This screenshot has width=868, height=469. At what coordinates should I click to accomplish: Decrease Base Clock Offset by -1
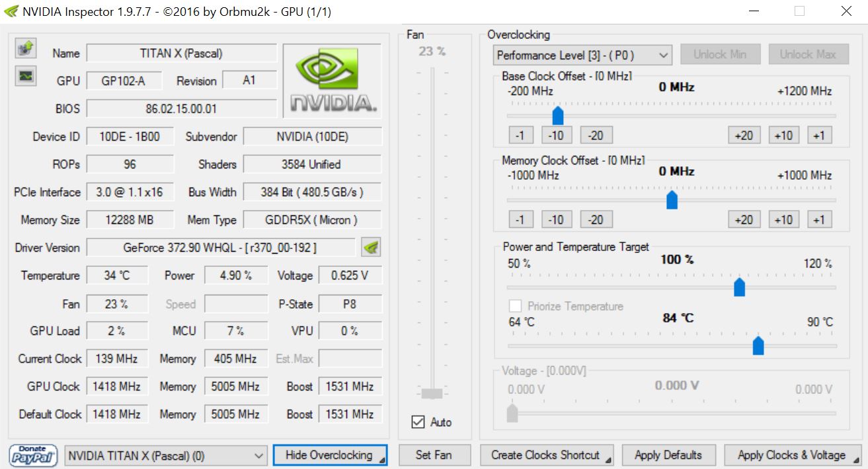pos(521,135)
